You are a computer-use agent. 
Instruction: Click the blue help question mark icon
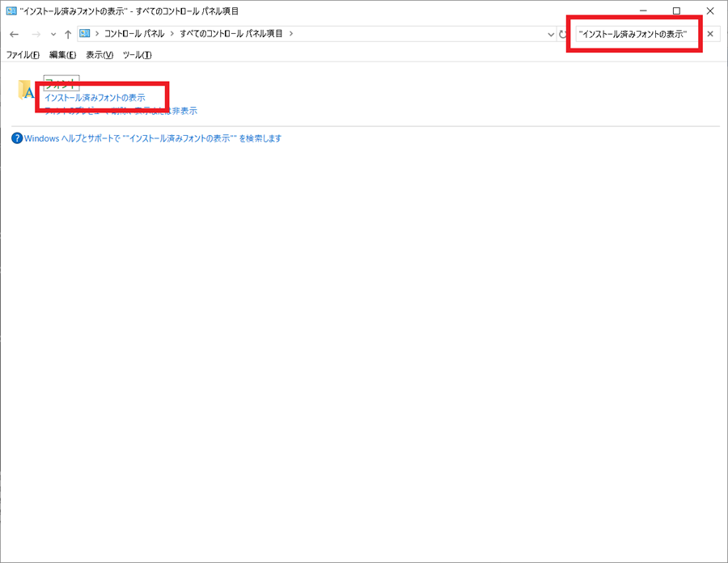click(x=17, y=138)
